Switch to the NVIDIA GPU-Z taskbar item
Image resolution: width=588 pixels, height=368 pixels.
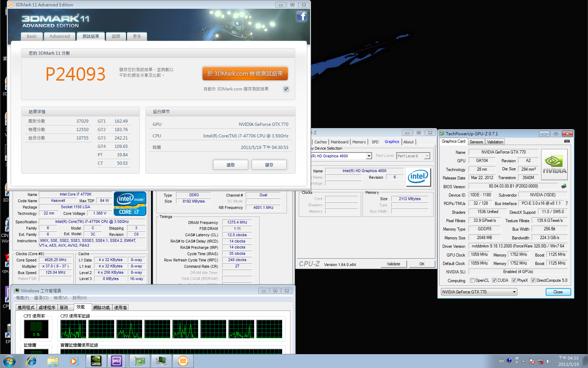tap(96, 361)
